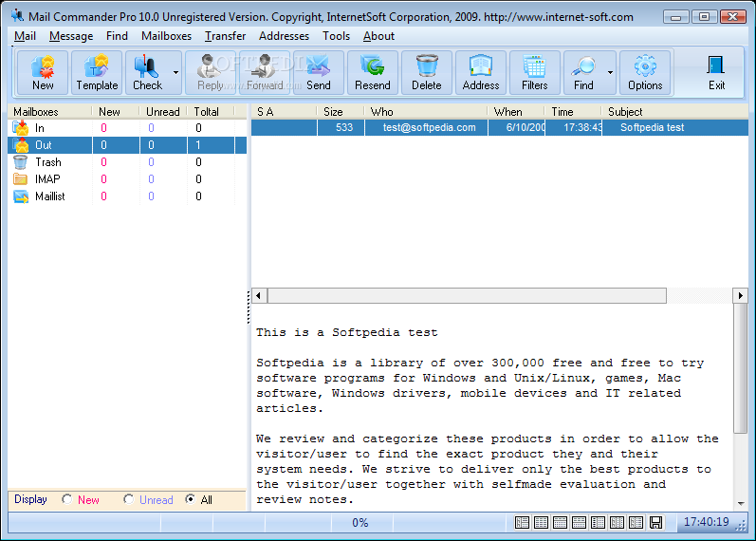
Task: Click the message list horizontal scrollbar thumb
Action: (467, 295)
